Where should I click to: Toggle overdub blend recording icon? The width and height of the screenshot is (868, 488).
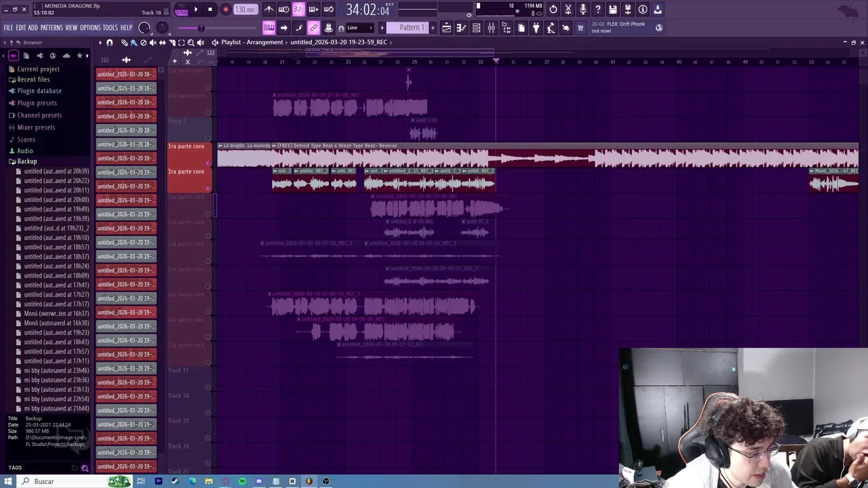313,9
